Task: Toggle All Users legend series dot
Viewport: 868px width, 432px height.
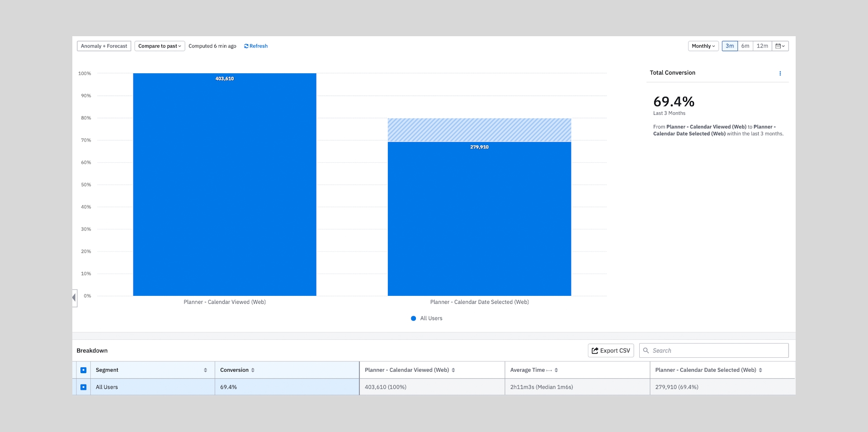Action: 413,318
